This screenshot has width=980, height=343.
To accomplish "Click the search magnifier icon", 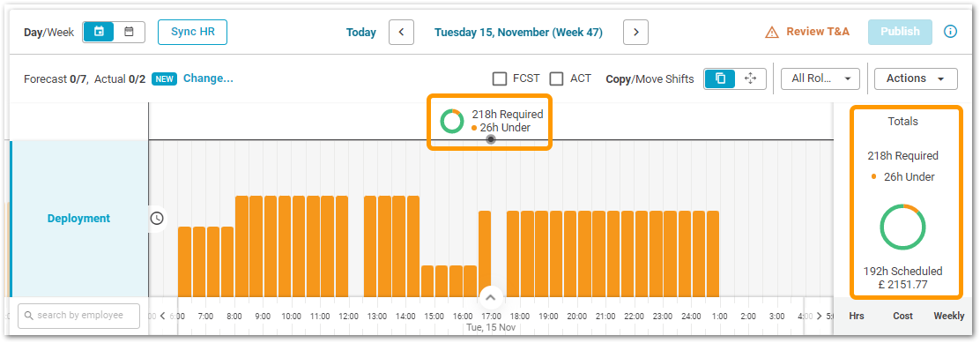I will (29, 316).
